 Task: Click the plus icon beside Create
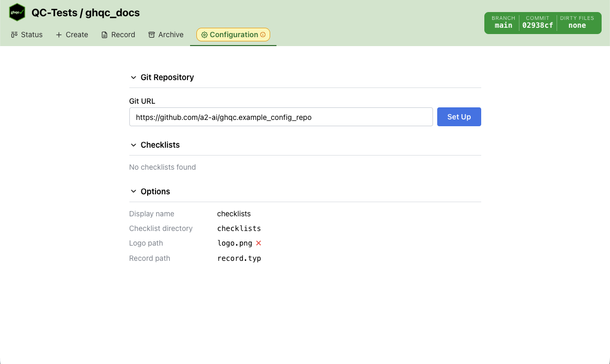[x=59, y=35]
